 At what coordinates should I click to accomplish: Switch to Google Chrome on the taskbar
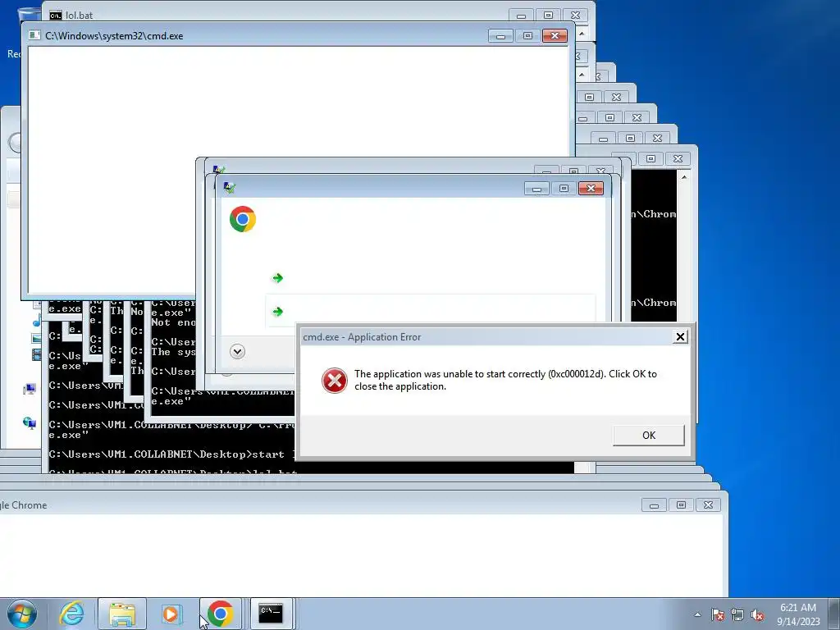click(220, 614)
